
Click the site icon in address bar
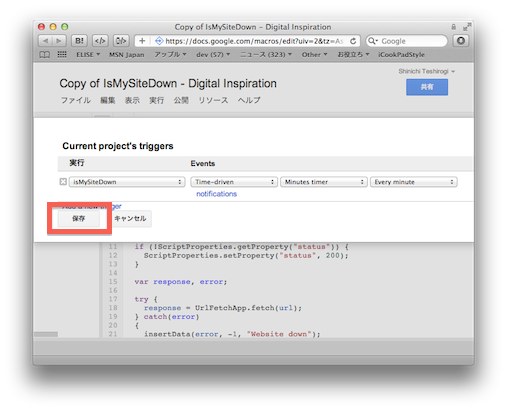(x=159, y=41)
